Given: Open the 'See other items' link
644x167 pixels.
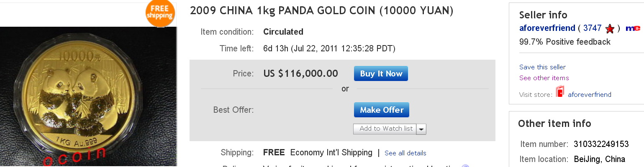Looking at the screenshot, I should (x=544, y=78).
